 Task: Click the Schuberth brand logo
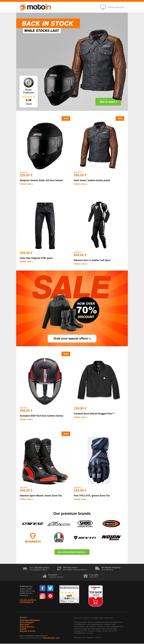pos(33,537)
